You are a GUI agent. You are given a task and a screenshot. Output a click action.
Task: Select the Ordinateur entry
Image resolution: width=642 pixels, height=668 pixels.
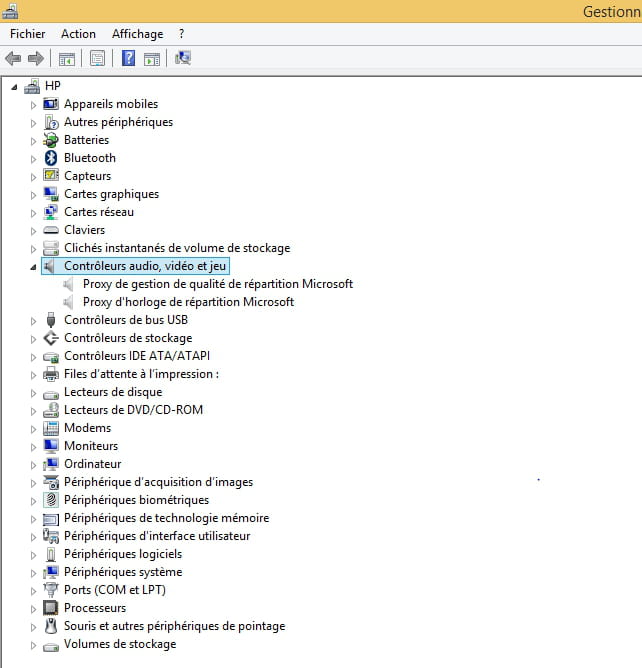92,464
